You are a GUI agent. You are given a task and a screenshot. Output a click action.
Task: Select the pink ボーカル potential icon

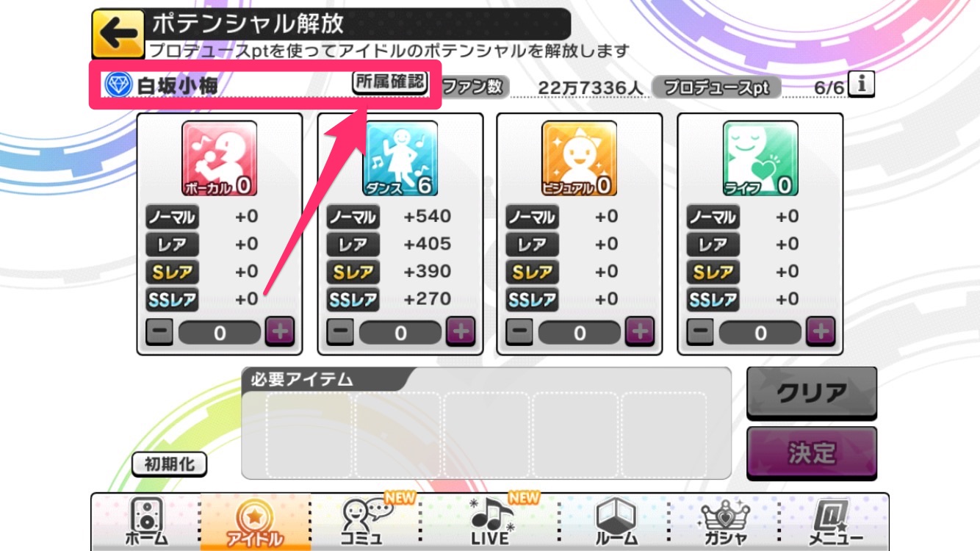pos(220,159)
